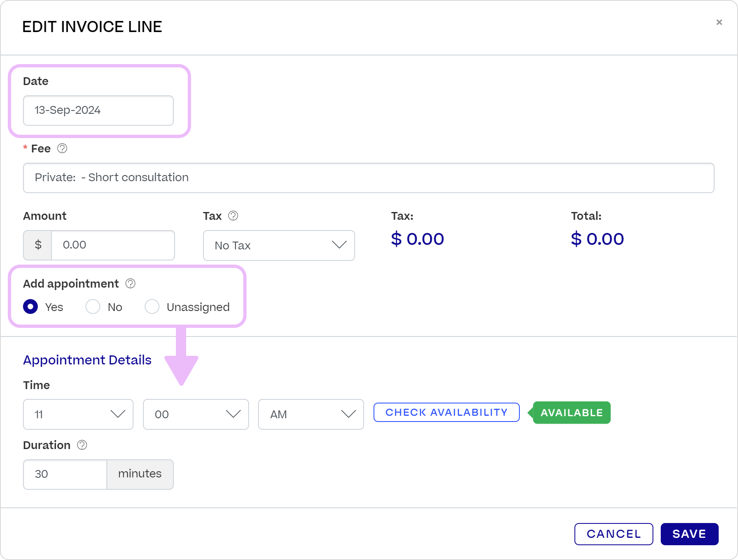Click the EDIT INVOICE LINE title
Image resolution: width=738 pixels, height=560 pixels.
pyautogui.click(x=92, y=27)
